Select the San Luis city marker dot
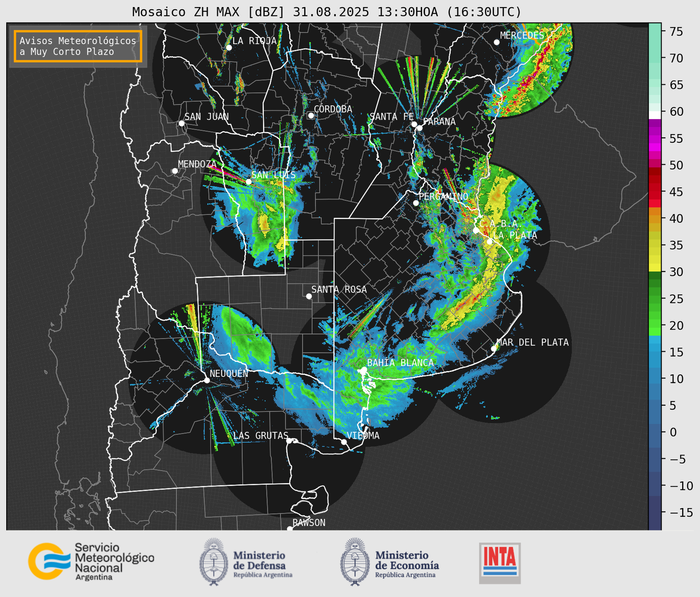 point(249,182)
